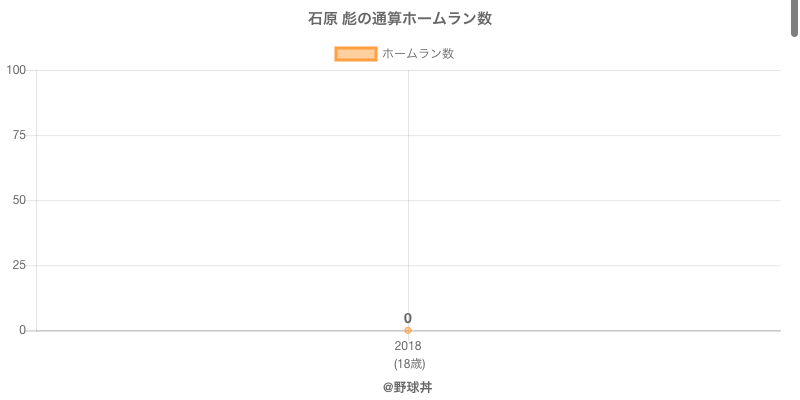This screenshot has width=800, height=400.
Task: Click the orange 2018 data point
Action: coord(408,330)
